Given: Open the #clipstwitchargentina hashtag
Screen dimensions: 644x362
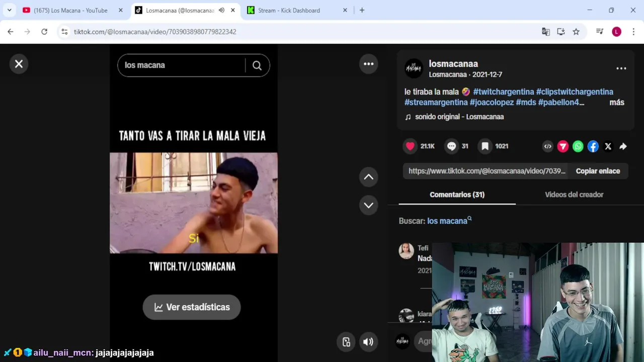Looking at the screenshot, I should (x=575, y=92).
